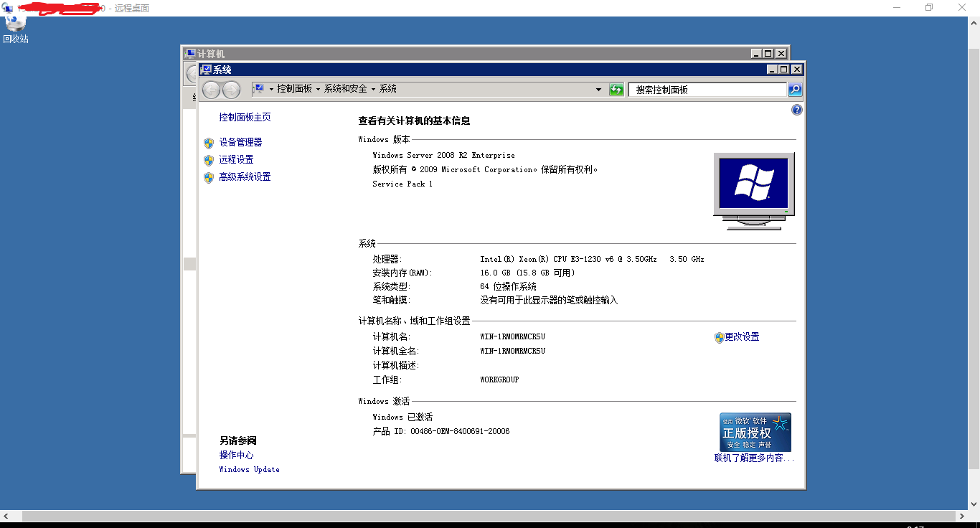980x528 pixels.
Task: Click the green refresh button beside address bar
Action: [616, 90]
